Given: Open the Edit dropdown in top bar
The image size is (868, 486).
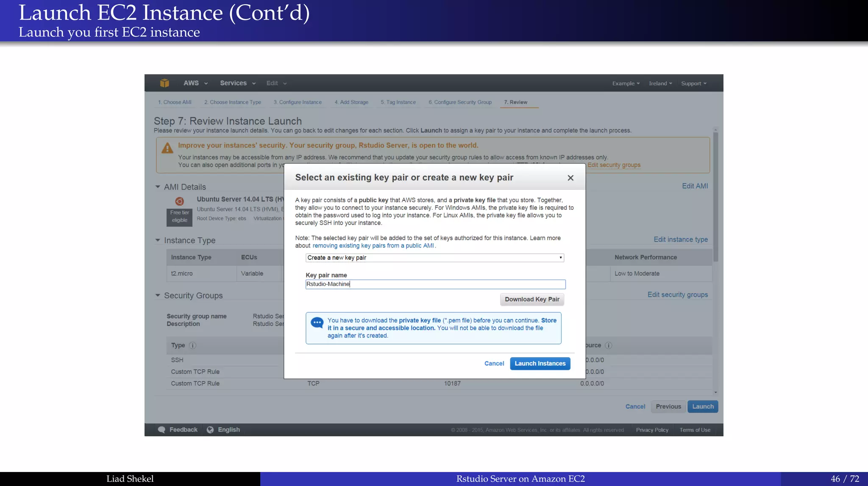Looking at the screenshot, I should click(x=276, y=83).
